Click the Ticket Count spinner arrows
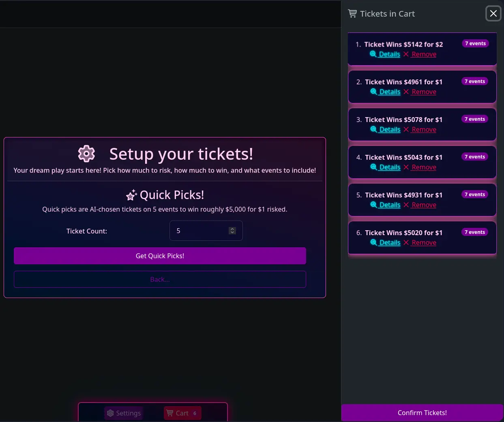The image size is (504, 422). (x=232, y=231)
